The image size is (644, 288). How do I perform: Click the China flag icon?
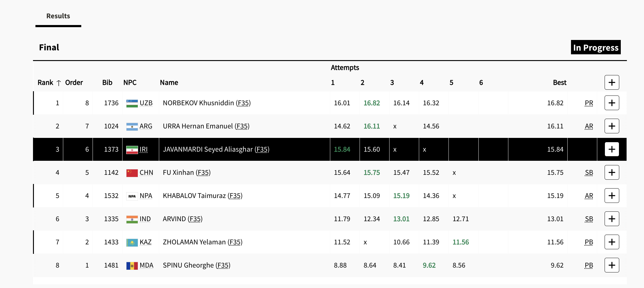click(x=132, y=173)
